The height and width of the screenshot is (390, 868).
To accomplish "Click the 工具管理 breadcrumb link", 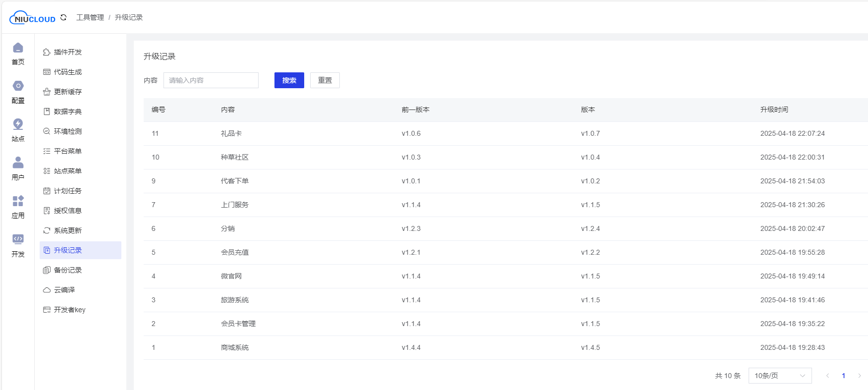I will click(x=90, y=17).
